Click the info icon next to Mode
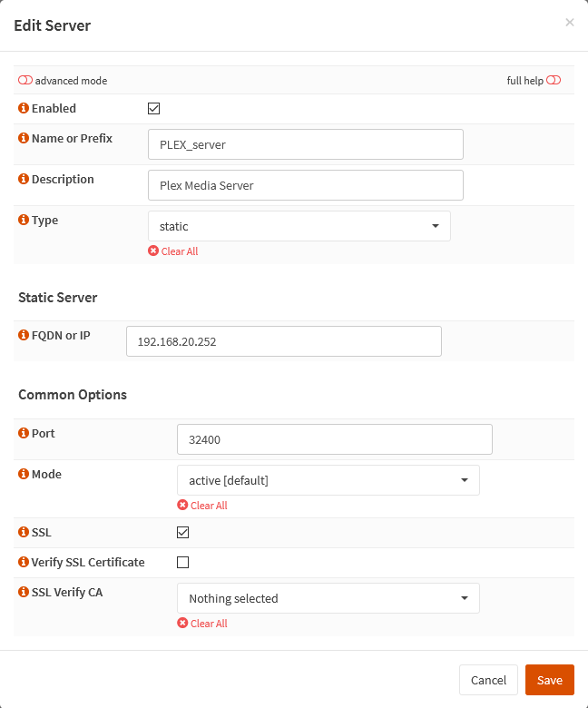Image resolution: width=588 pixels, height=708 pixels. coord(24,475)
